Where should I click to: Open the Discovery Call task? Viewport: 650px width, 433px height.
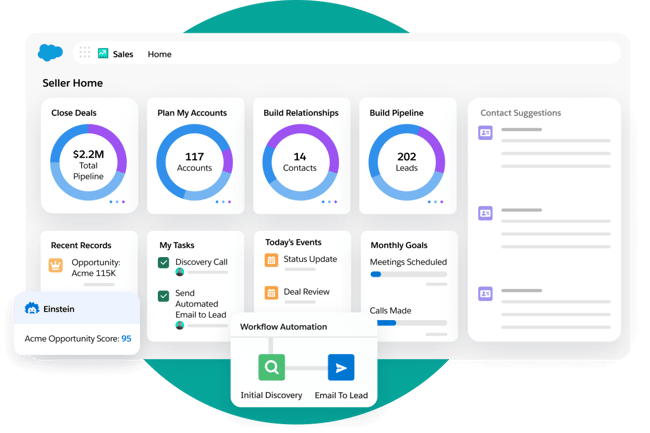(201, 262)
